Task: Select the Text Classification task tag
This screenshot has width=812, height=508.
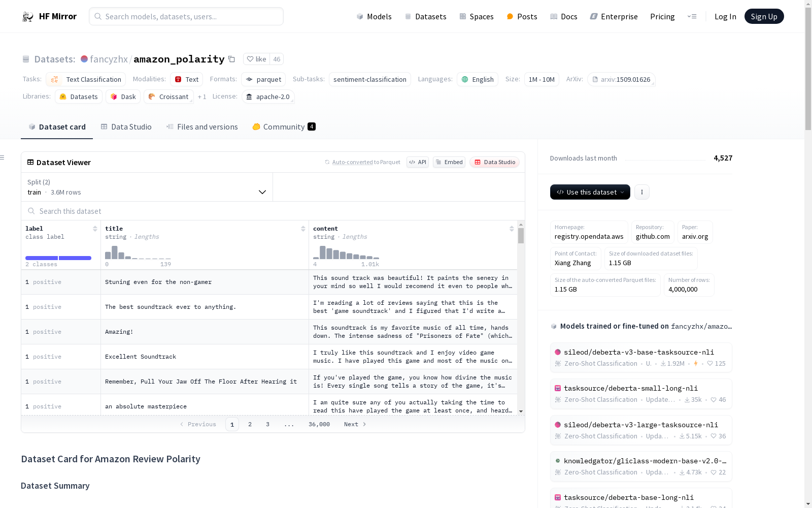Action: pyautogui.click(x=86, y=79)
